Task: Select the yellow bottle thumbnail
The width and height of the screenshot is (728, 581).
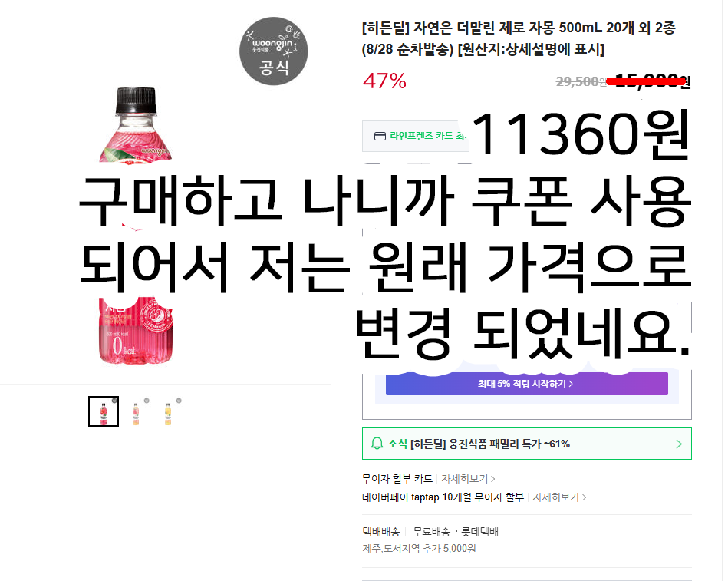Action: [168, 413]
